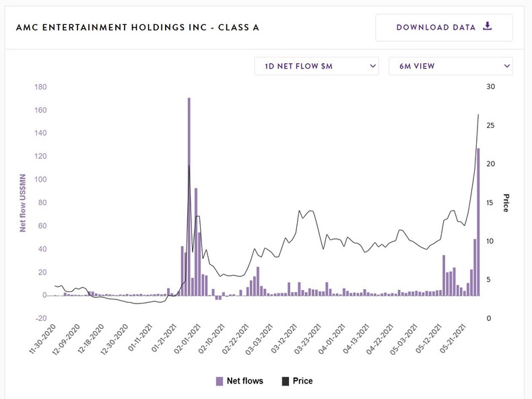
Task: Open the 1D NET FLOW $M dropdown
Action: (316, 66)
